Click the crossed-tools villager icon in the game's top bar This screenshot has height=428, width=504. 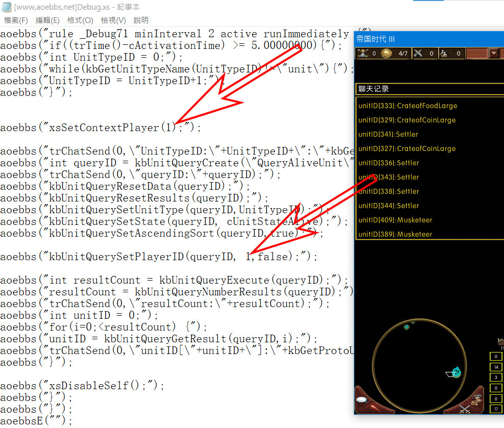click(363, 53)
